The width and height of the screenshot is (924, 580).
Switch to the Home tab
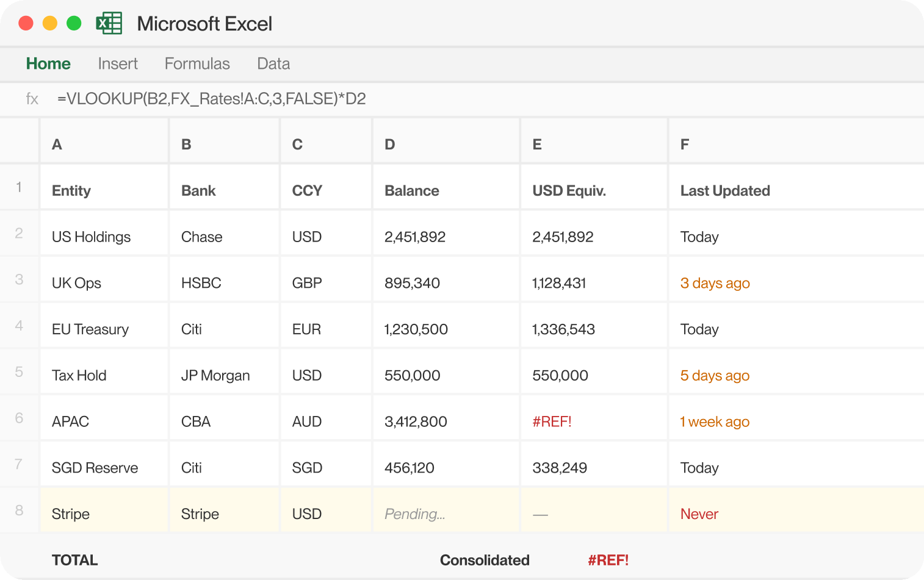click(x=48, y=63)
